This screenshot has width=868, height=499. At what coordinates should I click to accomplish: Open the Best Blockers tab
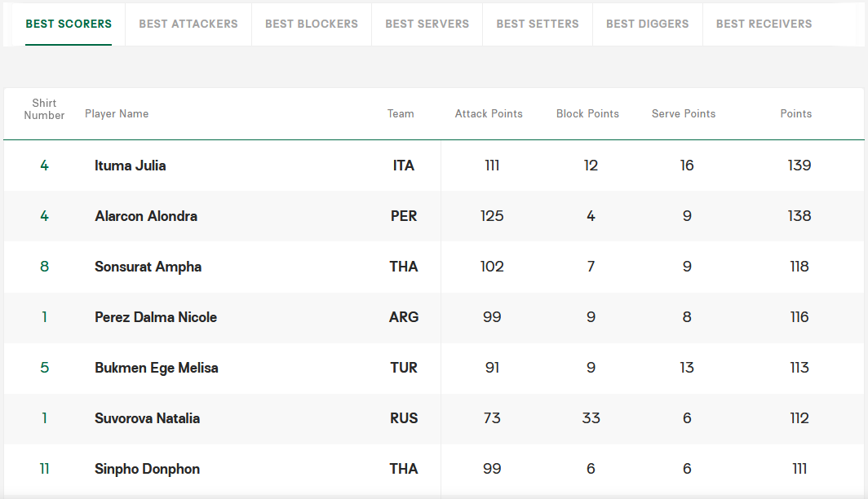[312, 24]
